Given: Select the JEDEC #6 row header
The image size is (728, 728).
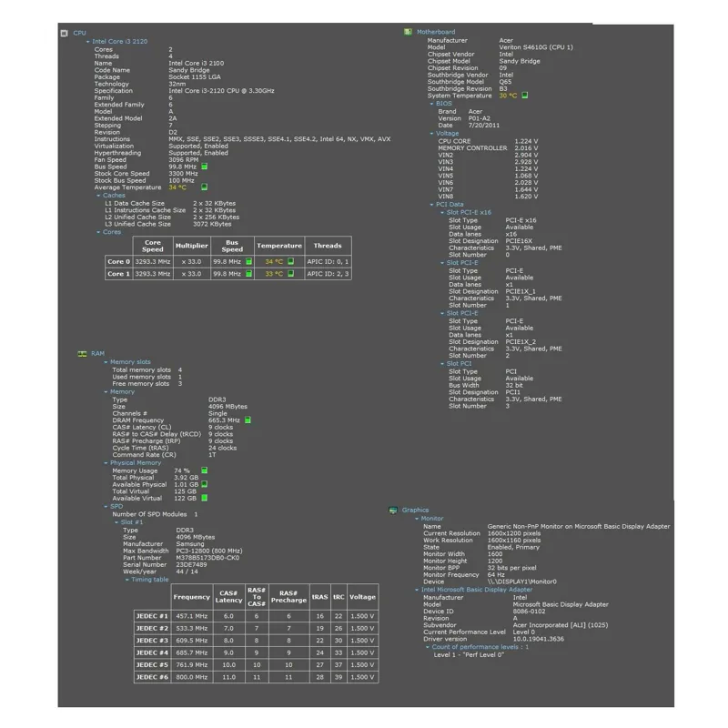Looking at the screenshot, I should 152,677.
